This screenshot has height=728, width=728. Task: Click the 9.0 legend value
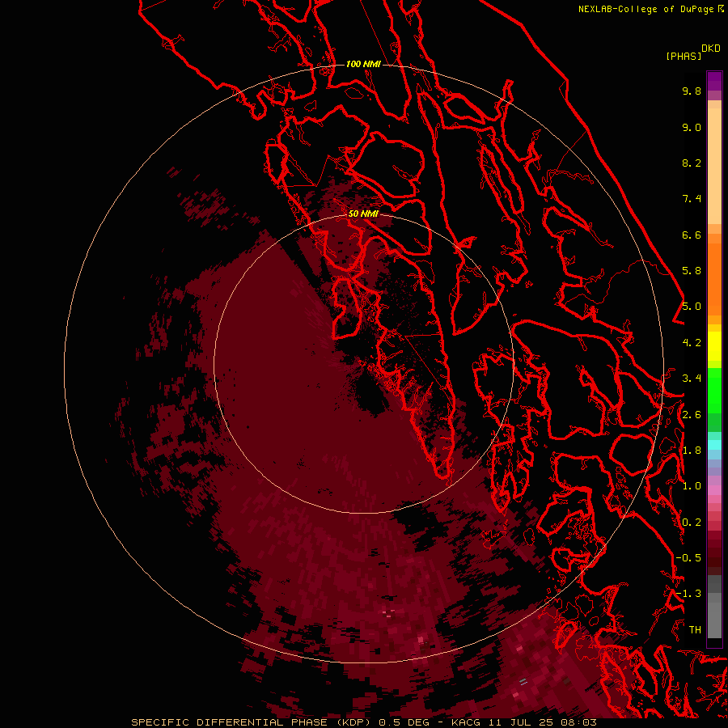coord(692,127)
